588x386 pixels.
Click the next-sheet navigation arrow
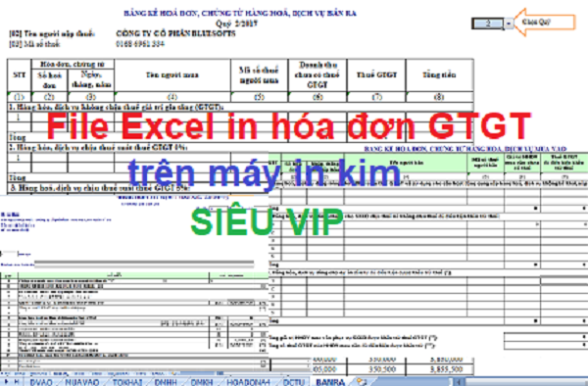[7, 381]
